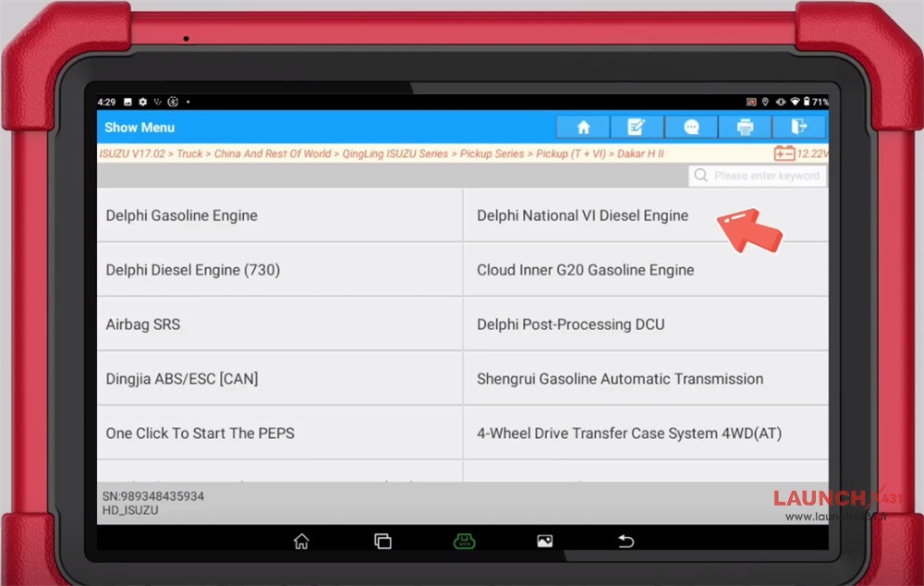Tap 'Truck' in the breadcrumb path
924x586 pixels.
[189, 153]
